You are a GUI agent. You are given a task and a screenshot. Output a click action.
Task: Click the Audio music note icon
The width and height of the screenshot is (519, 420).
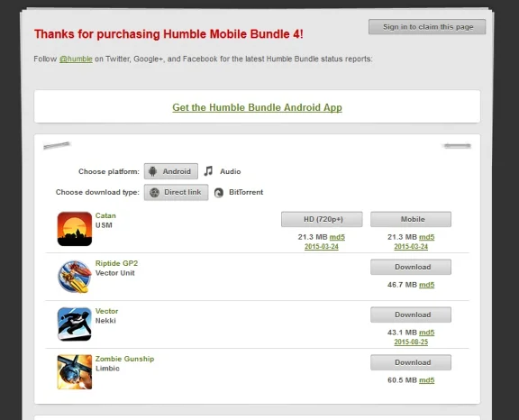click(x=208, y=171)
